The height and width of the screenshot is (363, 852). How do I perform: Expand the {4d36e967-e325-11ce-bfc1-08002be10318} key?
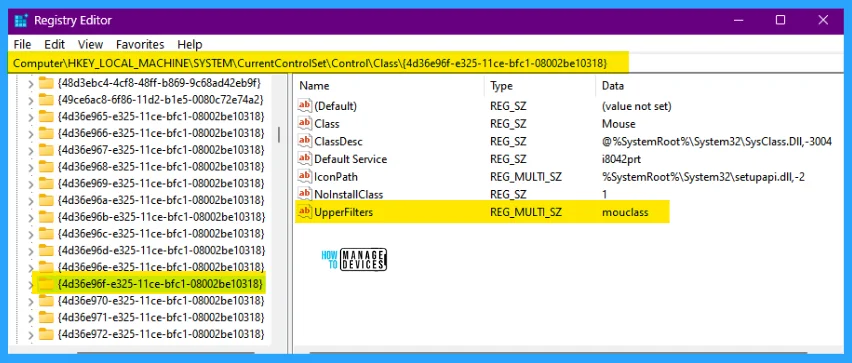[x=30, y=150]
